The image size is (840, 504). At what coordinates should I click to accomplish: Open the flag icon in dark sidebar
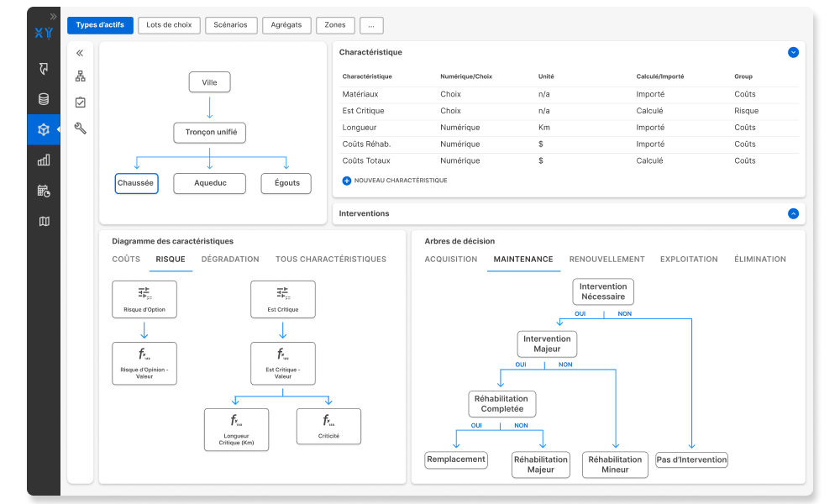(x=44, y=69)
